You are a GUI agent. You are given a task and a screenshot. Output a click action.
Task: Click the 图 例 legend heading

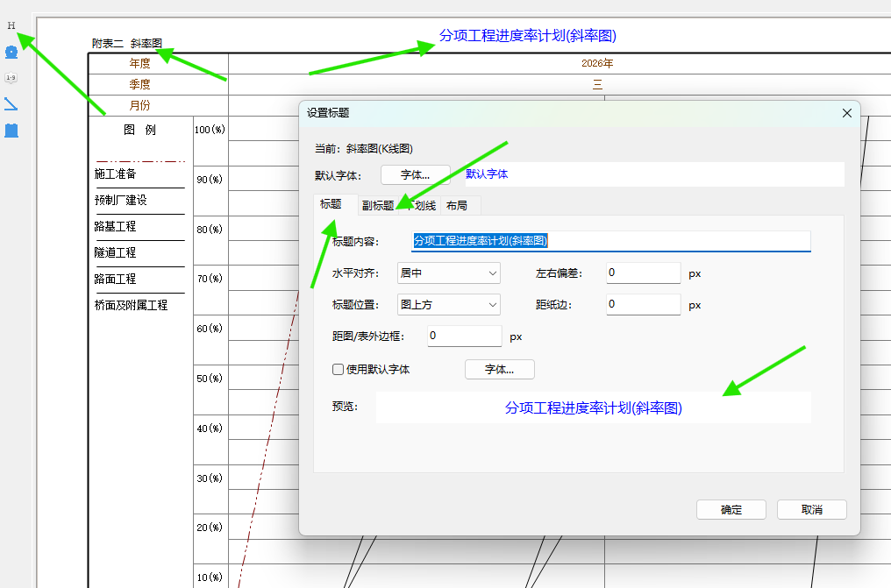139,130
